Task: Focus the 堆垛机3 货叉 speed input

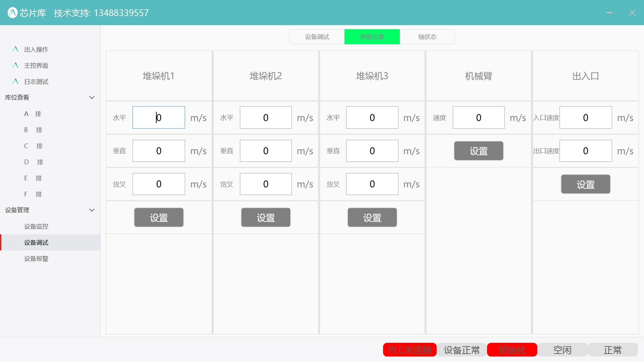Action: point(372,184)
